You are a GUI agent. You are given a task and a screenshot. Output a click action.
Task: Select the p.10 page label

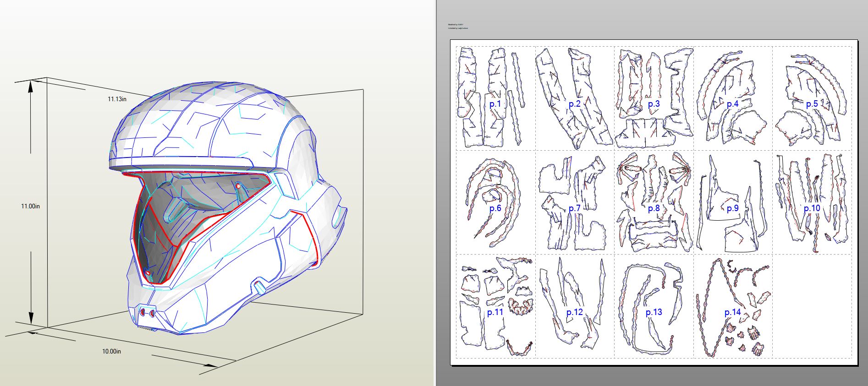(812, 208)
